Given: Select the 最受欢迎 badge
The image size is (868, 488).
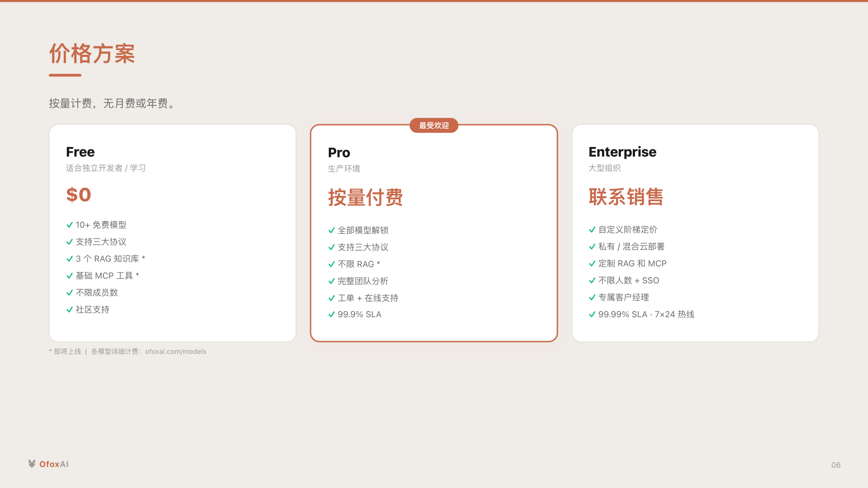Looking at the screenshot, I should pyautogui.click(x=434, y=126).
